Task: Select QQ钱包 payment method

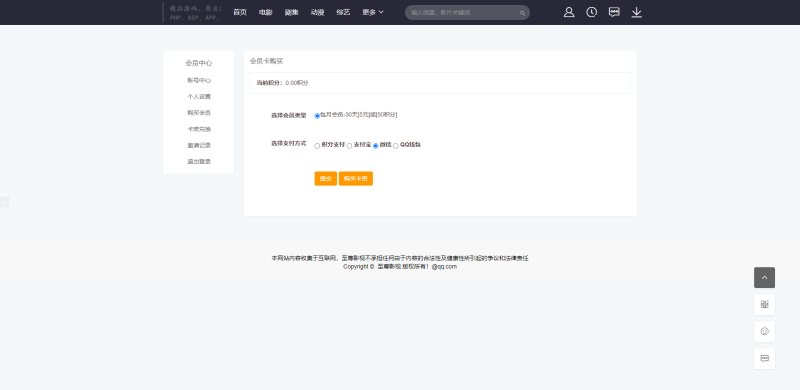Action: pos(396,146)
